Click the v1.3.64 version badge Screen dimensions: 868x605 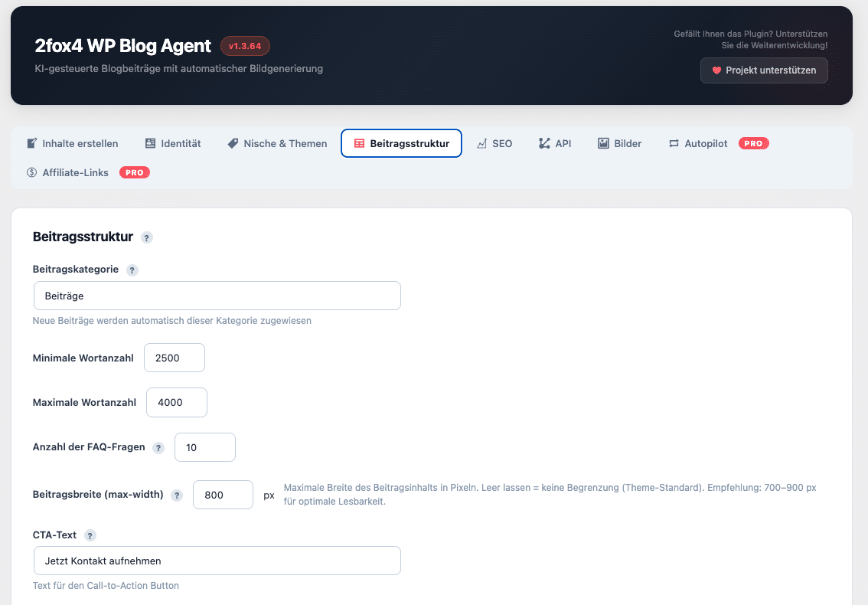tap(245, 46)
